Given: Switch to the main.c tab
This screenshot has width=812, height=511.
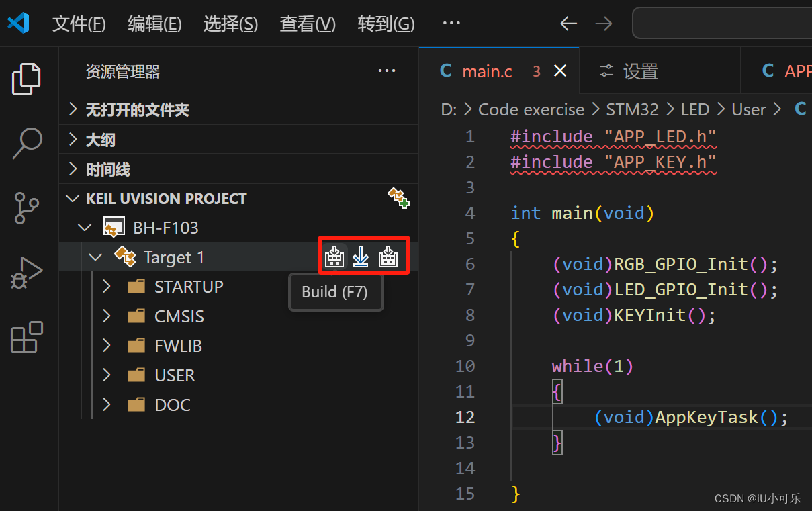Looking at the screenshot, I should [x=498, y=71].
